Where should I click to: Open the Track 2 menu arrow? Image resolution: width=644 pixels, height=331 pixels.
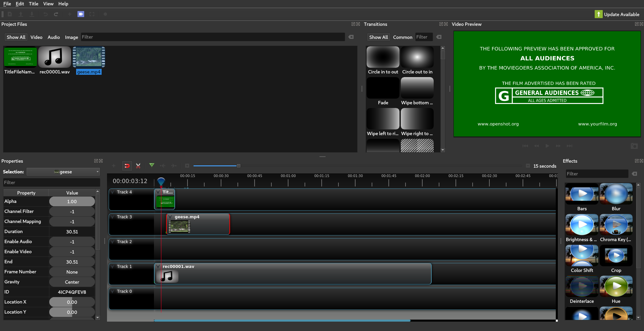point(112,242)
